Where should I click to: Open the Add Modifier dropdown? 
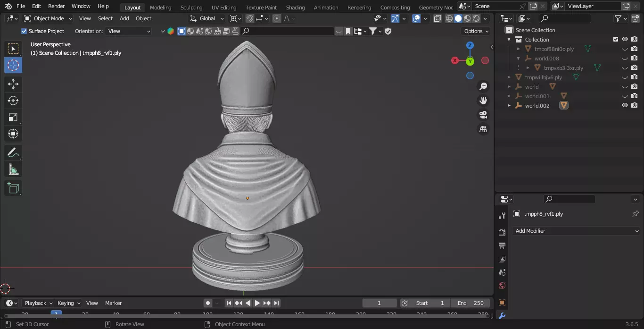pos(576,231)
